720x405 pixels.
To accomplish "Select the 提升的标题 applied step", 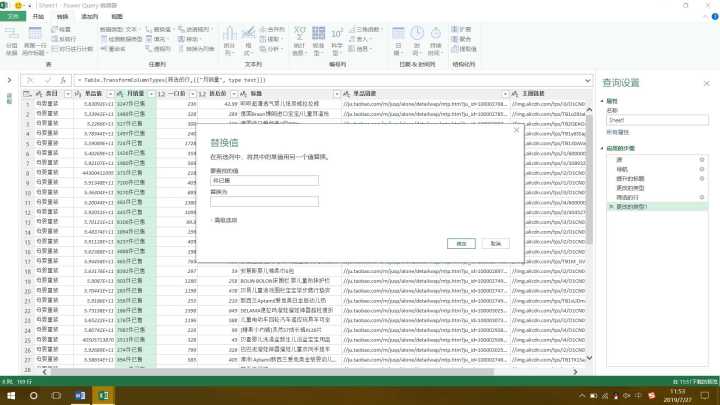I will [629, 178].
